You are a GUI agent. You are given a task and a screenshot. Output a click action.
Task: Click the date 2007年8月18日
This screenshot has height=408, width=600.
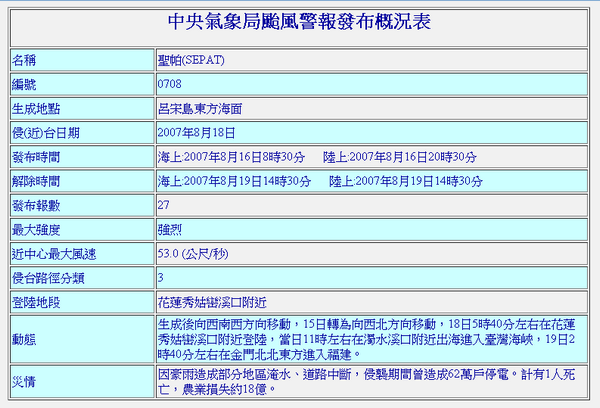(x=196, y=133)
